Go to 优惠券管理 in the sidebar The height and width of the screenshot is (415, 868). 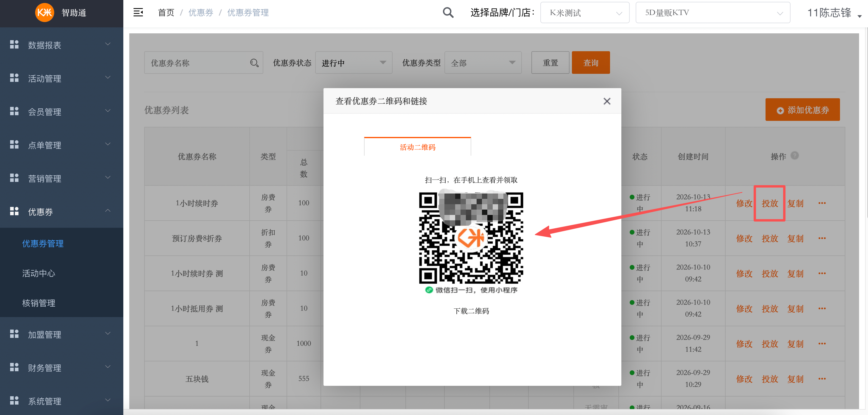point(43,244)
